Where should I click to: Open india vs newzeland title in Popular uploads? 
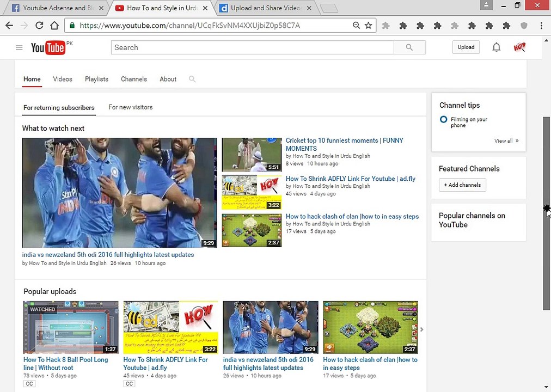[x=268, y=364]
